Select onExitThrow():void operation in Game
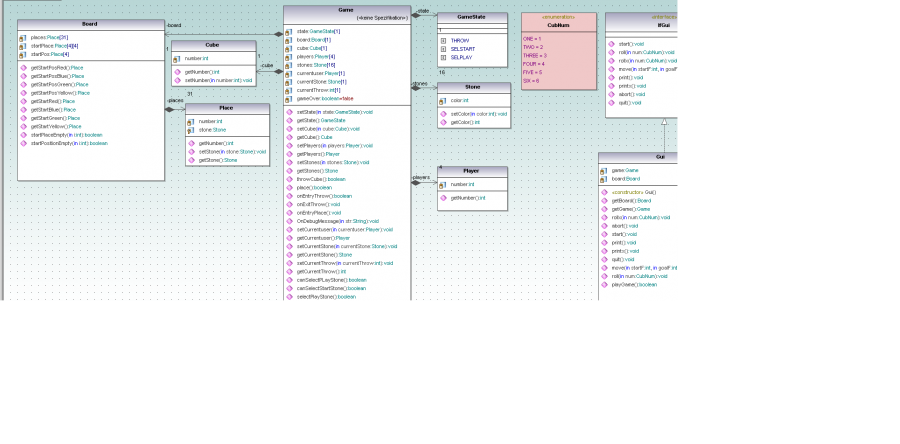 point(318,204)
